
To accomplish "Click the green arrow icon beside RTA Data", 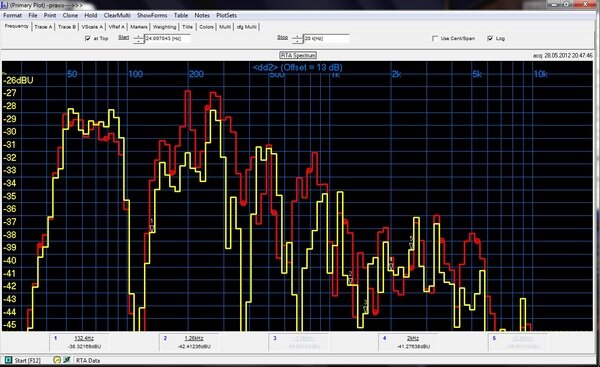I will tap(67, 360).
